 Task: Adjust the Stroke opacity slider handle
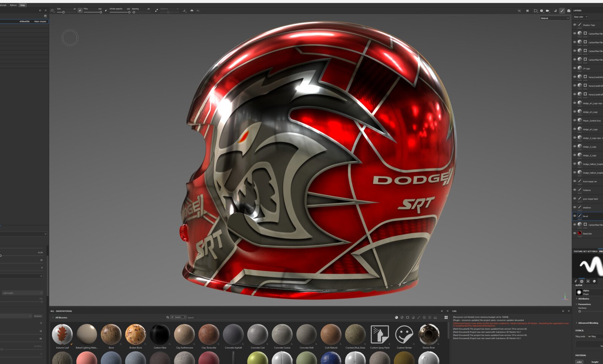pyautogui.click(x=129, y=12)
